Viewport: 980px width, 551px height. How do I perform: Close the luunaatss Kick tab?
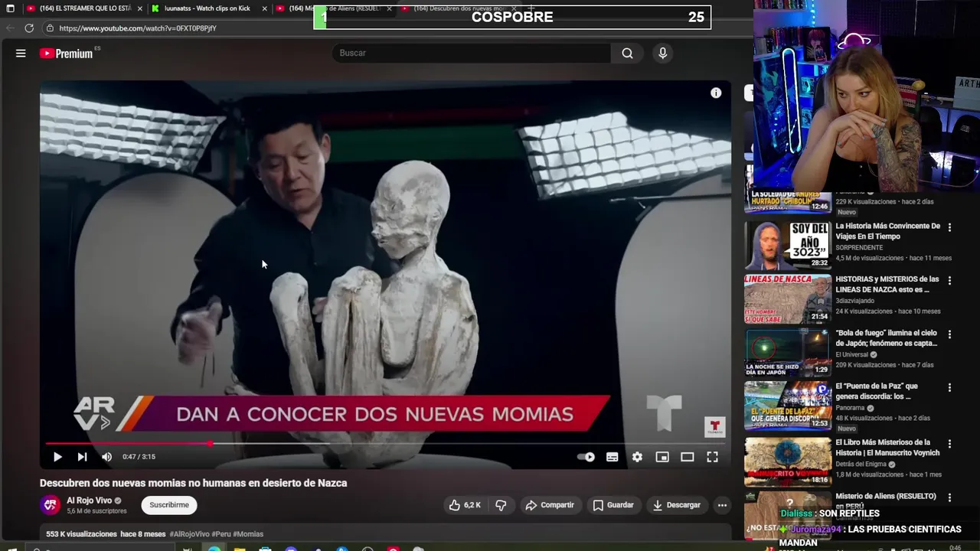click(x=264, y=8)
